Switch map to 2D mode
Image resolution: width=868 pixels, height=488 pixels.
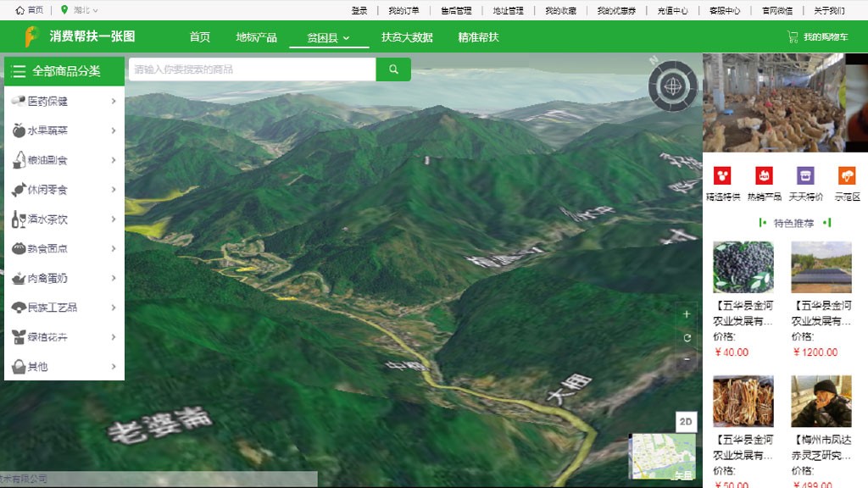pyautogui.click(x=686, y=421)
